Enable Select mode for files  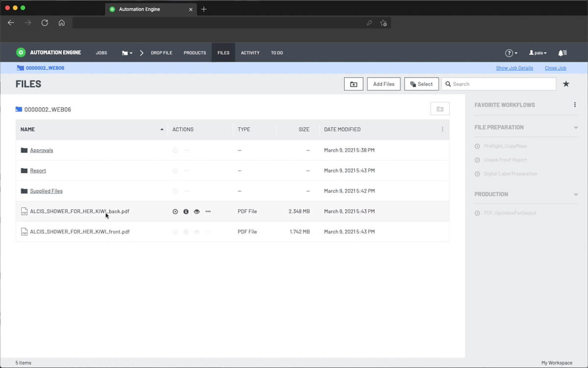[421, 83]
